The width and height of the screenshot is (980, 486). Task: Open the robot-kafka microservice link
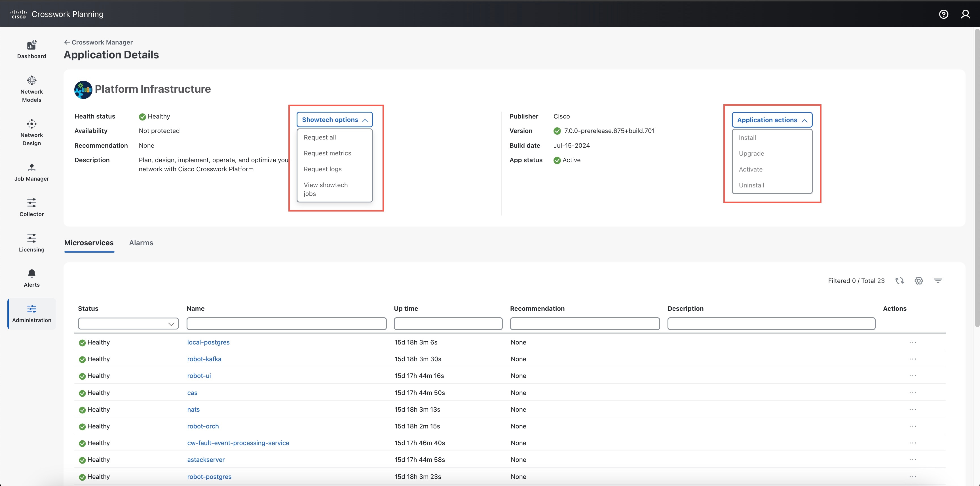point(204,359)
